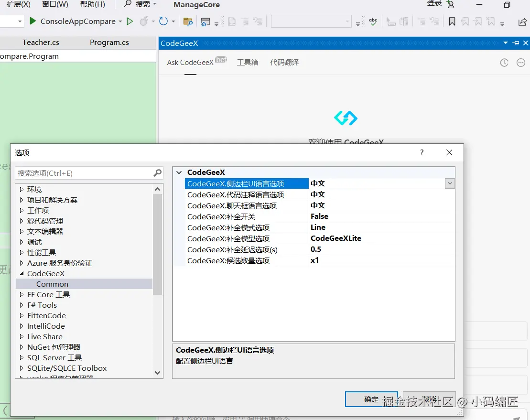Click the options tree scrollbar up arrow
This screenshot has width=530, height=420.
(158, 189)
